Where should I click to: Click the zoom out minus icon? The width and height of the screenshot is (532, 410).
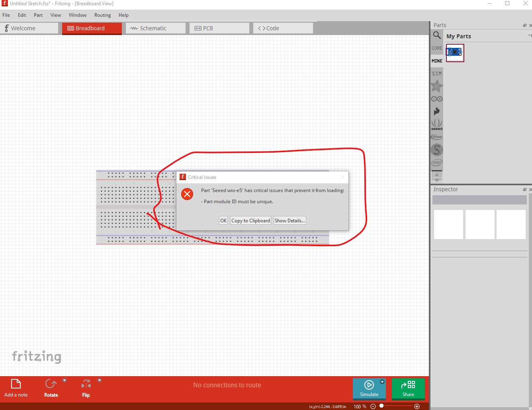pyautogui.click(x=373, y=406)
